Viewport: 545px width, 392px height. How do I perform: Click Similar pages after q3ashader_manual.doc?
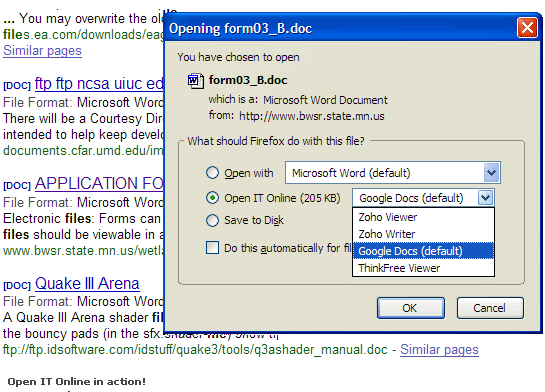point(439,350)
